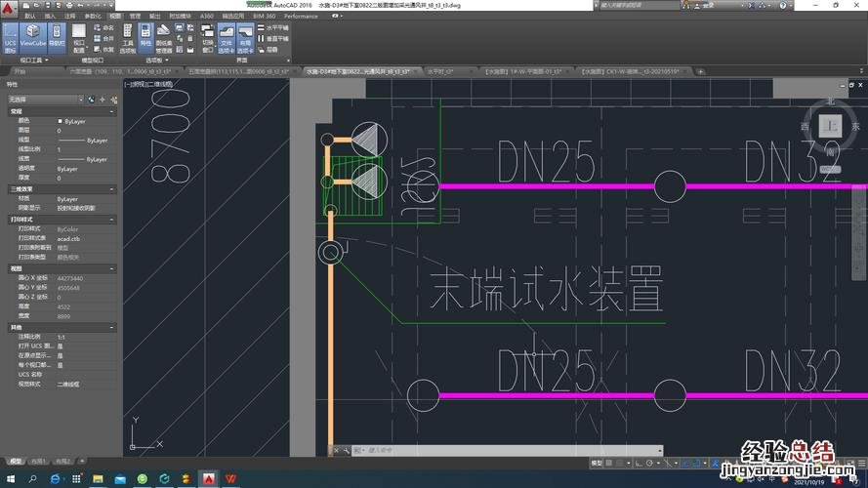Switch to the Performance ribbon tab
868x488 pixels.
click(x=301, y=17)
